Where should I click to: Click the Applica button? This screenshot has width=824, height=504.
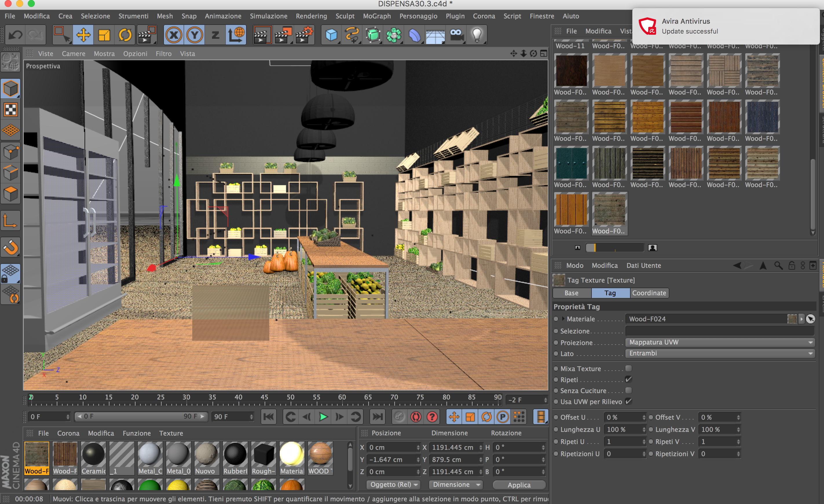point(519,485)
